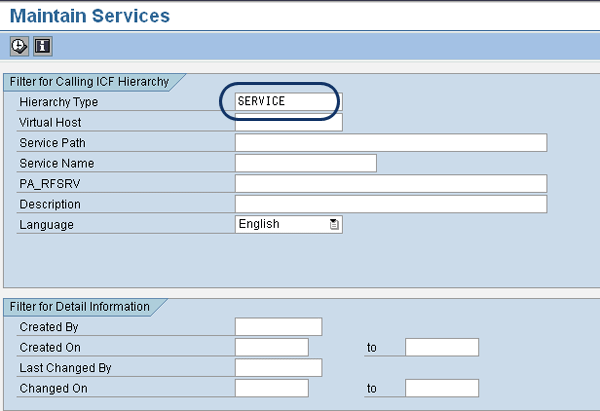Image resolution: width=600 pixels, height=411 pixels.
Task: Click the Service Path label text
Action: coord(54,143)
